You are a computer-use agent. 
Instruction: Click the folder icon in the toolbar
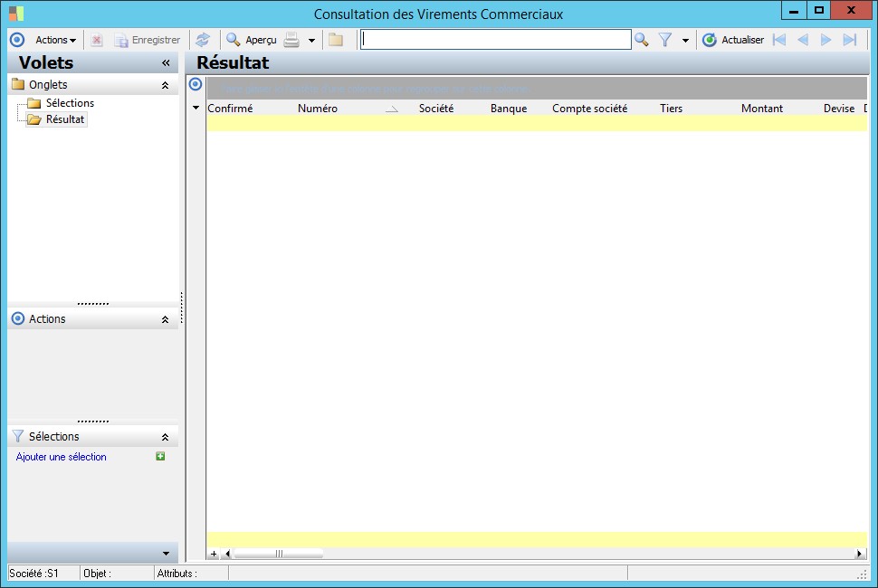(x=336, y=40)
